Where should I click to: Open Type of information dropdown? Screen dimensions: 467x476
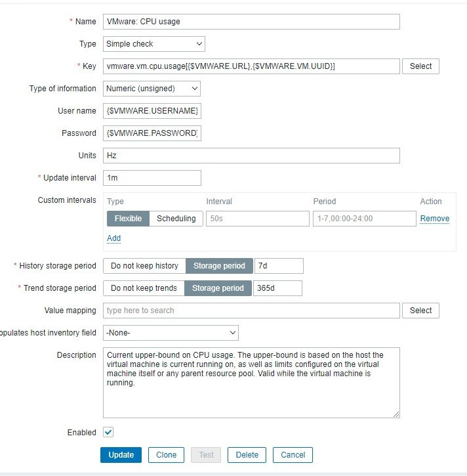[x=152, y=89]
